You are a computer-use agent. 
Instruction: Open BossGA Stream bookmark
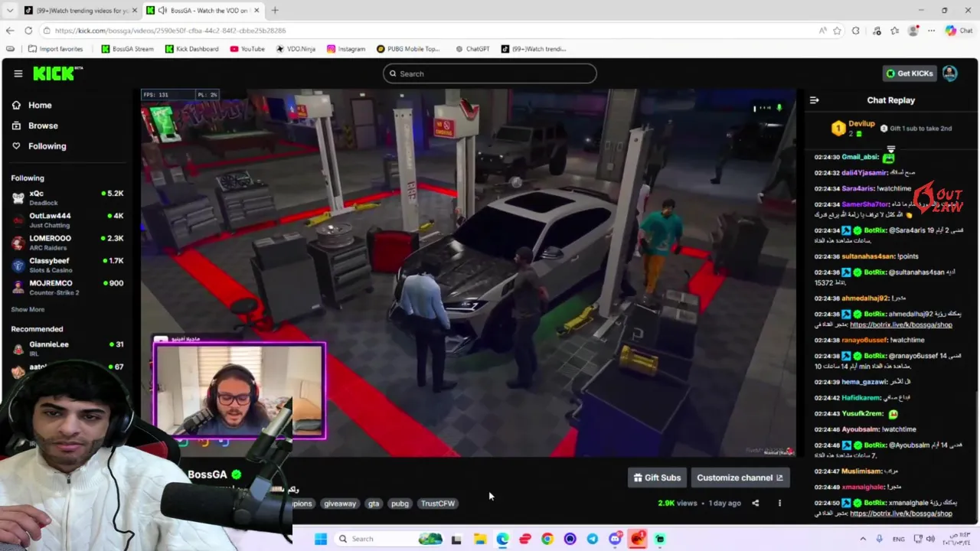click(127, 49)
